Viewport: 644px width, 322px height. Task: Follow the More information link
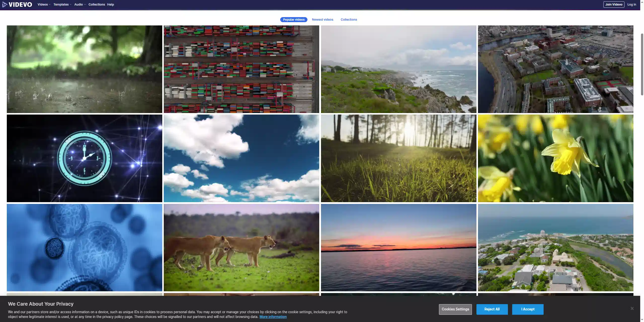click(x=273, y=317)
